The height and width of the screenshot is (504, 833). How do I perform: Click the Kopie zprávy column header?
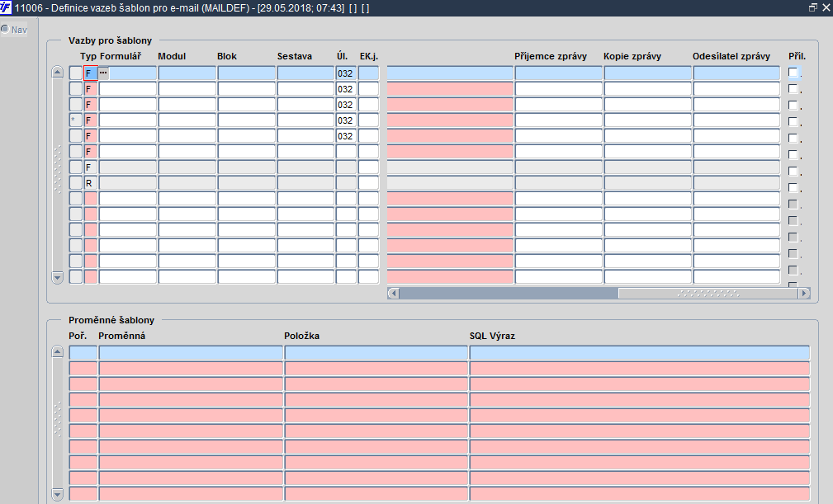coord(632,56)
